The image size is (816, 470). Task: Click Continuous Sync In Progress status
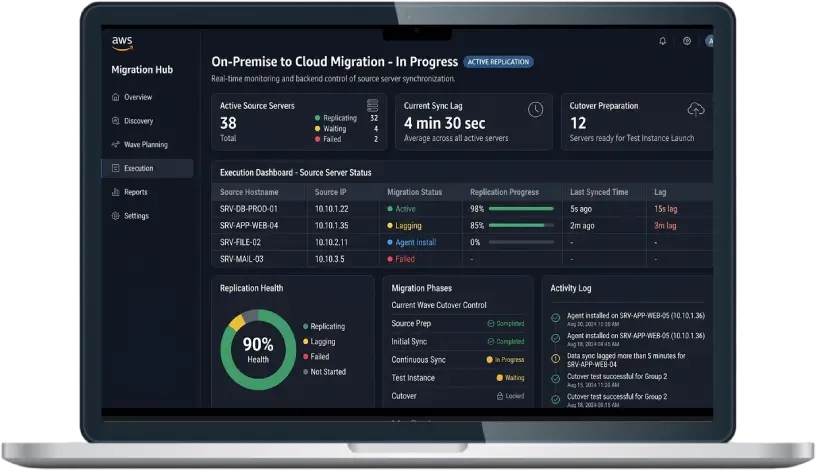click(x=505, y=360)
